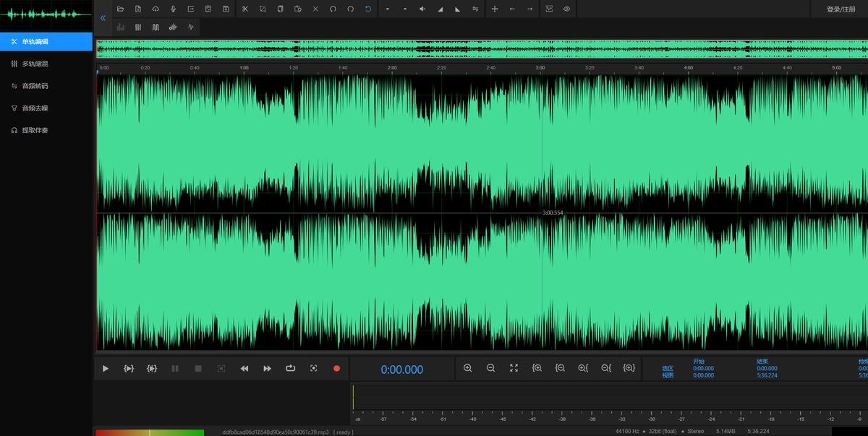
Task: Toggle loop playback mode
Action: tap(290, 368)
